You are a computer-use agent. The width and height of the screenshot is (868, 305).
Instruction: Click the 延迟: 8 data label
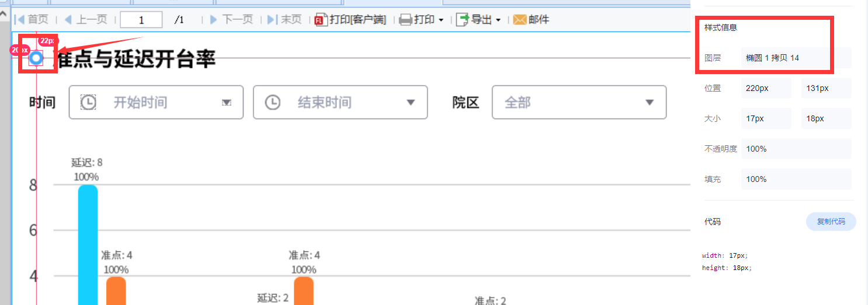pyautogui.click(x=87, y=163)
